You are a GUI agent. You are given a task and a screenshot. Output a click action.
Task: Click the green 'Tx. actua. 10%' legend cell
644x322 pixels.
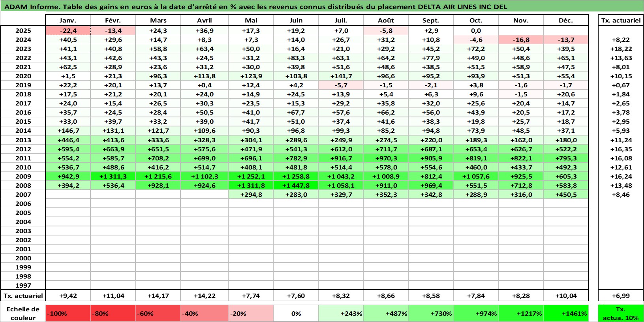click(x=621, y=313)
